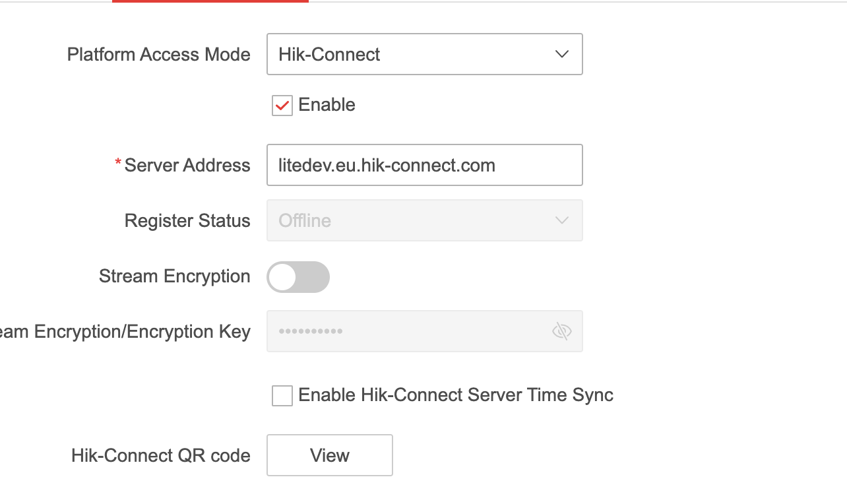
Task: Click the "Enable" label text
Action: point(327,105)
